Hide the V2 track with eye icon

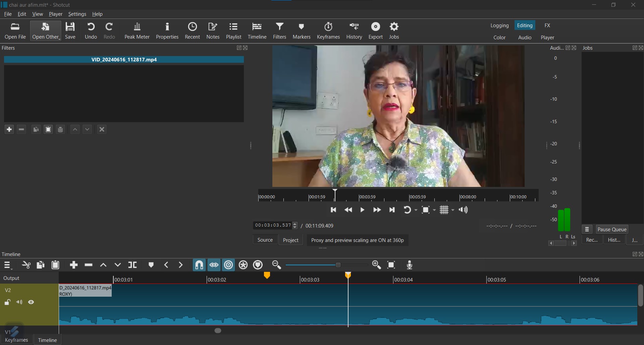tap(31, 302)
